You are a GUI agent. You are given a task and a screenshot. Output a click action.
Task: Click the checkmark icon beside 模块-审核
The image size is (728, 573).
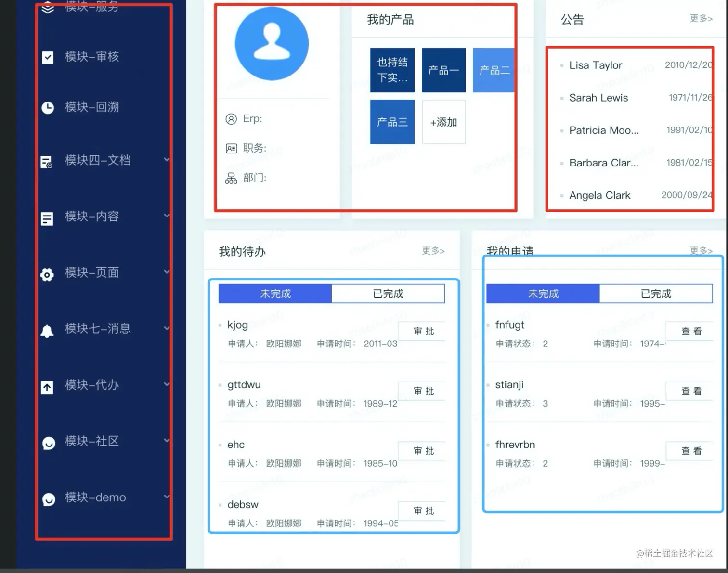pos(48,57)
